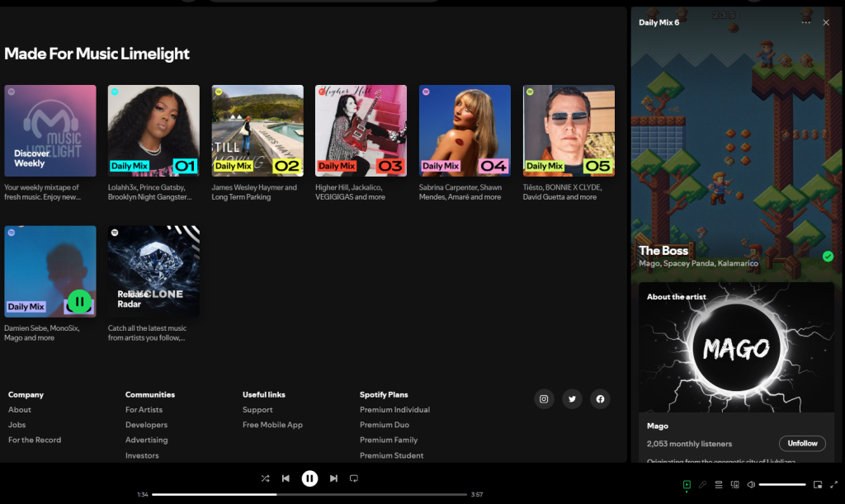Open Free Mobile App link
This screenshot has width=845, height=504.
[x=272, y=425]
